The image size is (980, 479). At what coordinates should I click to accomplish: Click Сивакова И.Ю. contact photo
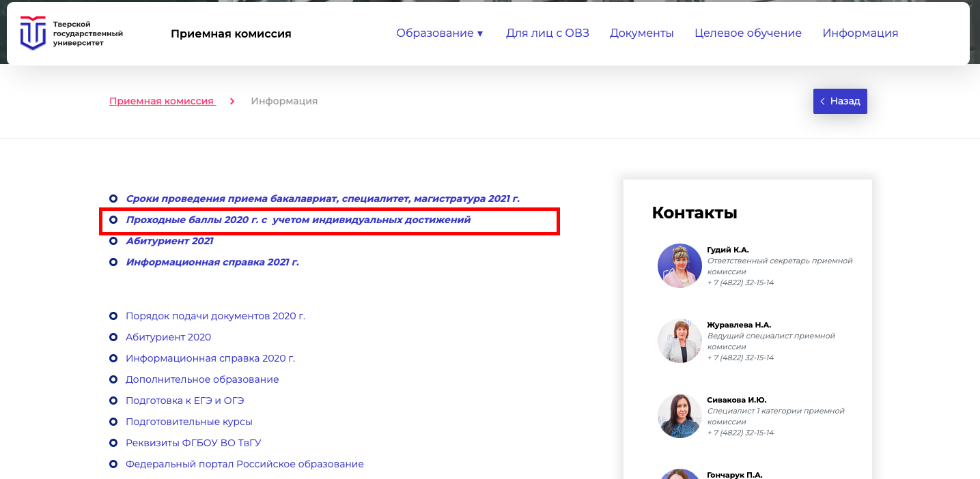(680, 416)
